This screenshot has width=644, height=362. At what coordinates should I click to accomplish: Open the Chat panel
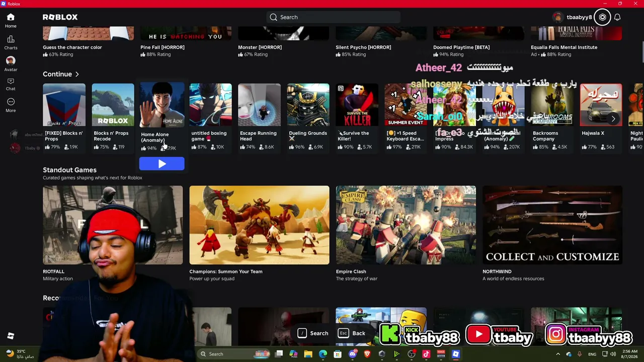pos(11,84)
